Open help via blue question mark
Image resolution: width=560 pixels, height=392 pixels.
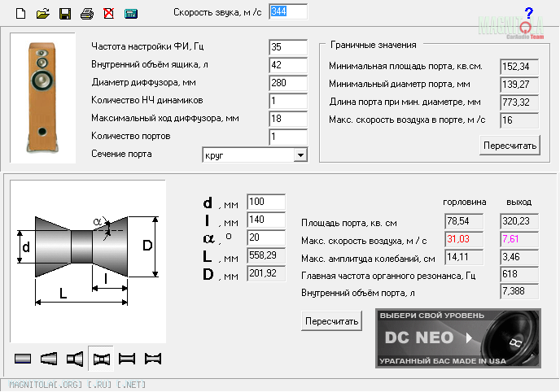click(x=529, y=13)
